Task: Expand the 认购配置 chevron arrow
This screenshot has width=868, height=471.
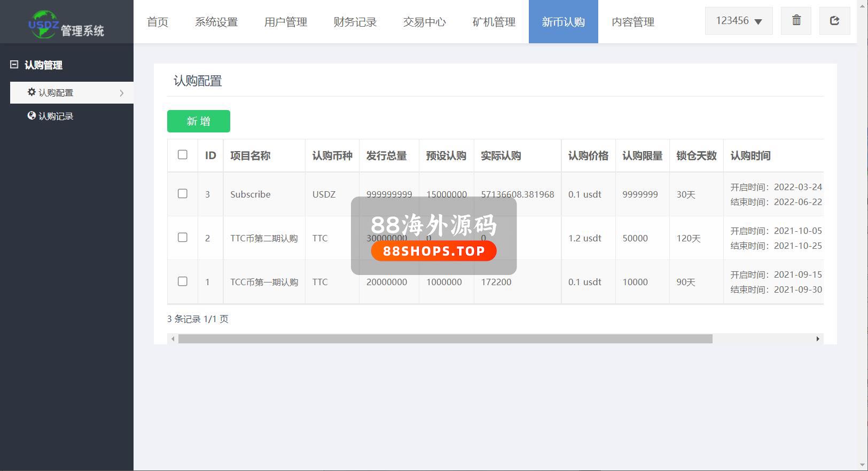Action: click(122, 93)
